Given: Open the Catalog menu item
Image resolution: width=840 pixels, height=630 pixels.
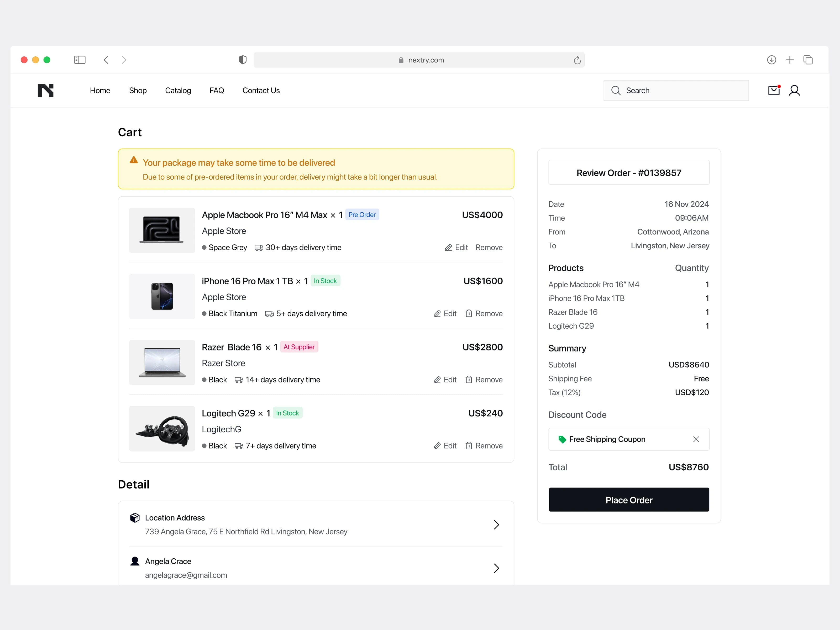Looking at the screenshot, I should click(x=178, y=90).
